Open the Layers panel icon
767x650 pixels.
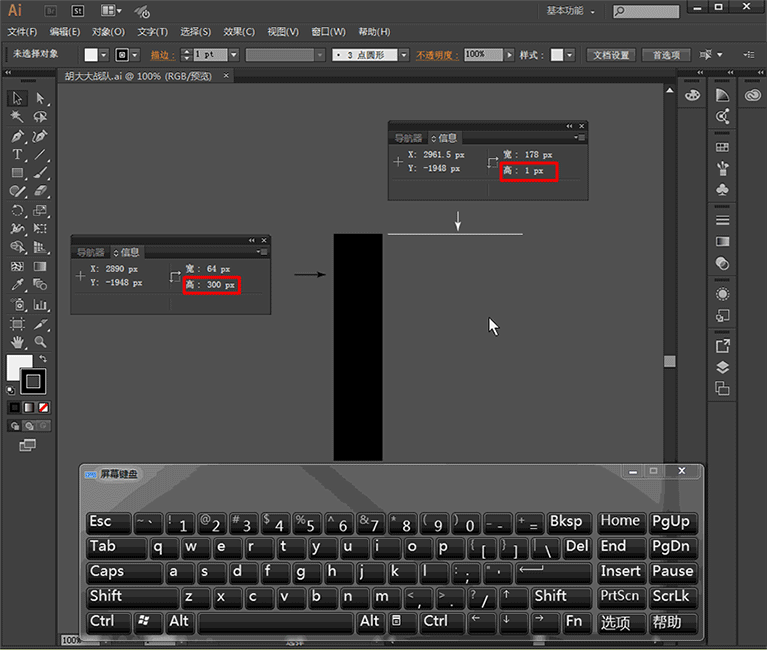point(722,367)
